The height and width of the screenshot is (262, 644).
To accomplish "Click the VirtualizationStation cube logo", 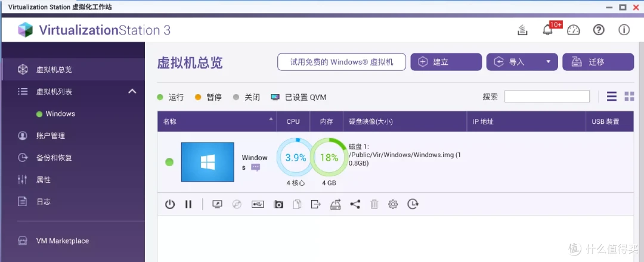I will 25,30.
